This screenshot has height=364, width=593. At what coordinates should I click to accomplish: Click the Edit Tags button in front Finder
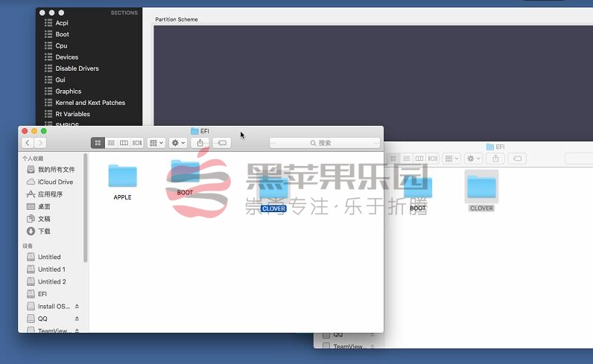(x=222, y=143)
